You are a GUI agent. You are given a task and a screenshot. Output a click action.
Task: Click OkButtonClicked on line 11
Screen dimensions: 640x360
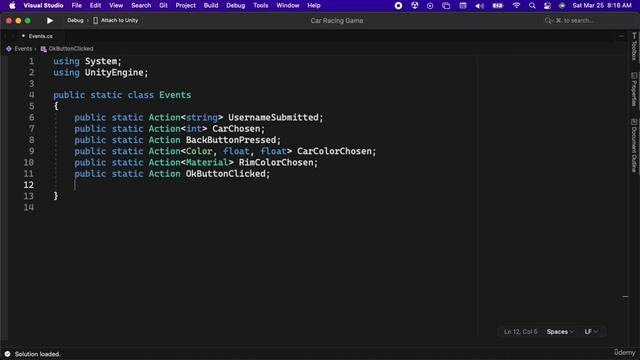click(226, 174)
